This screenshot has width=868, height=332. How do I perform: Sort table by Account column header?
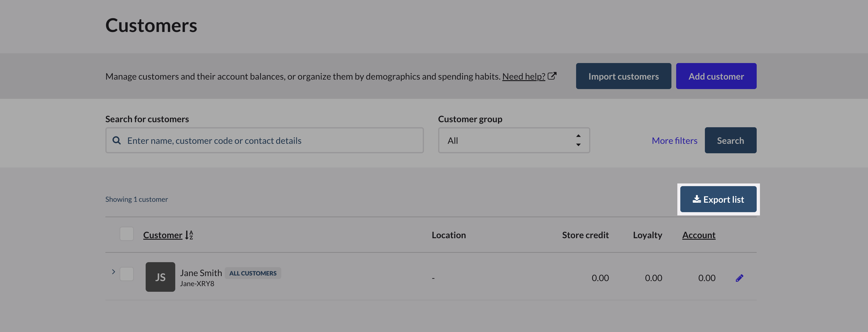tap(698, 235)
